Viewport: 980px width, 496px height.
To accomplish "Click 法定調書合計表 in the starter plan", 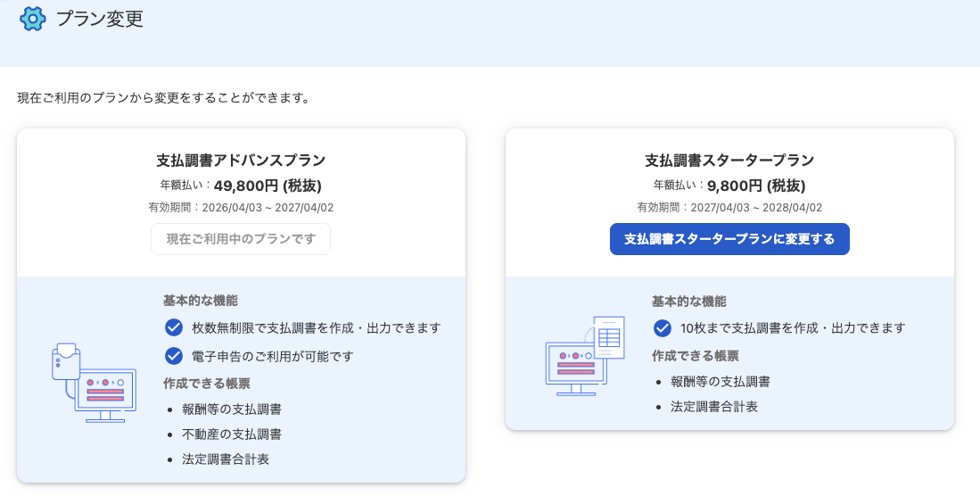I will [714, 407].
